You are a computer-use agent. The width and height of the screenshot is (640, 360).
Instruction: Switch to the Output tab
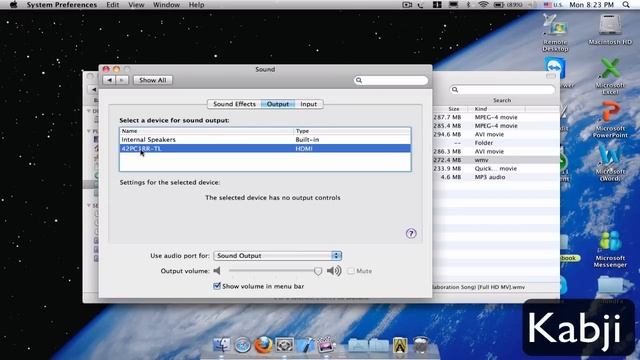(x=278, y=104)
